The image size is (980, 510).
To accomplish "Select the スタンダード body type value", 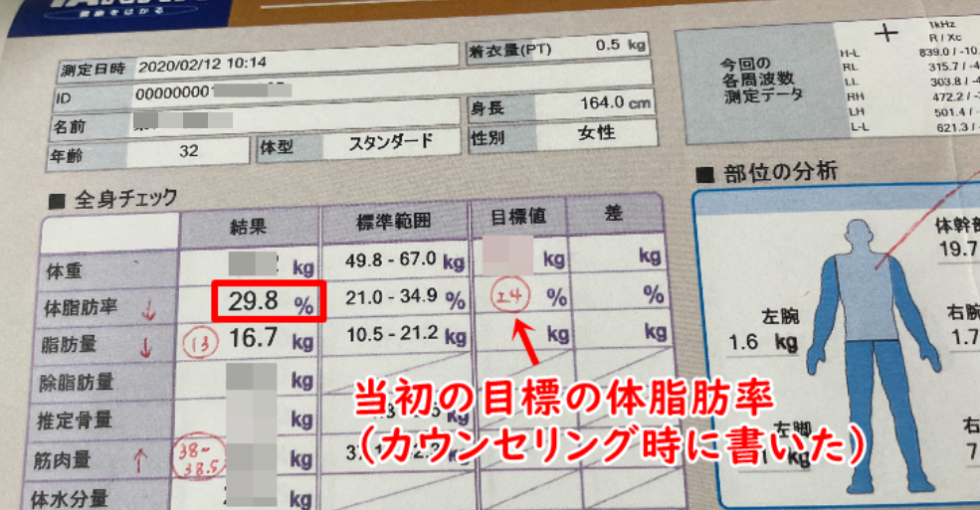I will pyautogui.click(x=391, y=142).
